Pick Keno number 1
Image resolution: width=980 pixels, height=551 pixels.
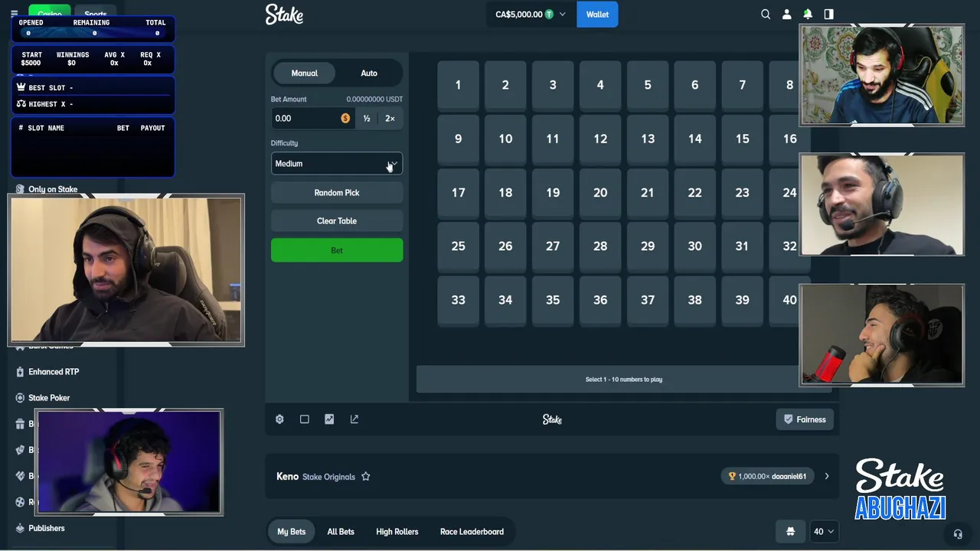pyautogui.click(x=458, y=85)
